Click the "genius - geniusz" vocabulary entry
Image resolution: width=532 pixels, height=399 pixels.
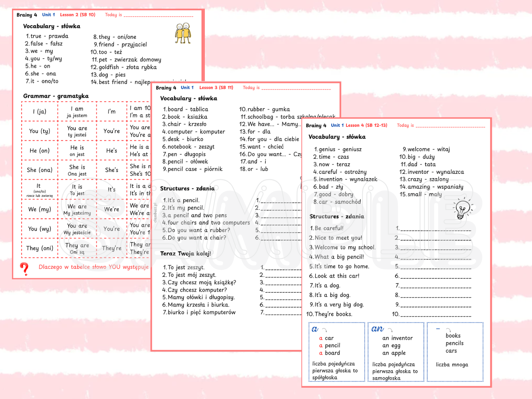tap(337, 149)
